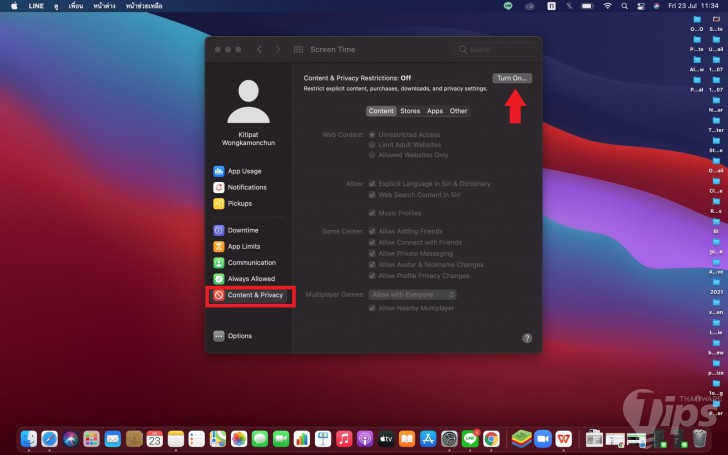
Task: Switch to the Other tab
Action: pos(458,111)
